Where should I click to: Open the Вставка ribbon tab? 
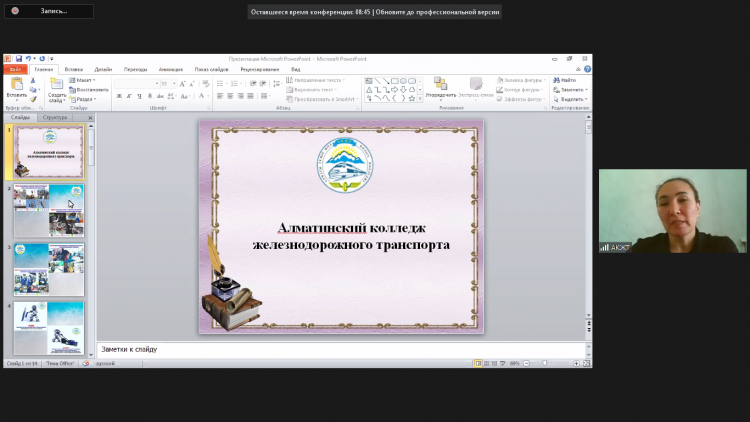(x=73, y=69)
